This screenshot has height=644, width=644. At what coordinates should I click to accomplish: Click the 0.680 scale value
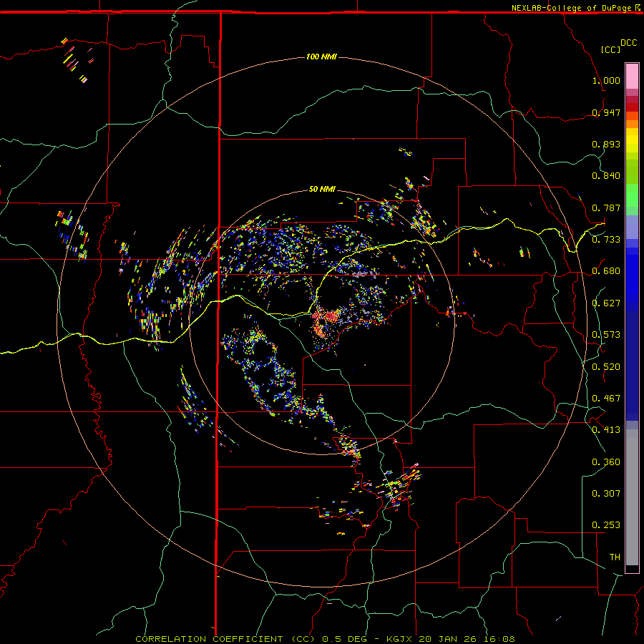(606, 271)
